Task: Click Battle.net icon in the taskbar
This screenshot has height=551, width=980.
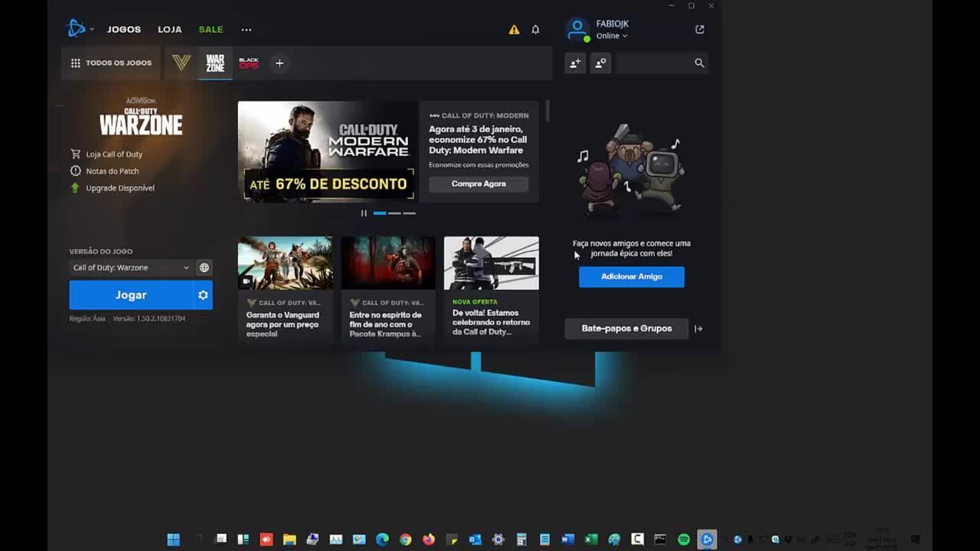Action: click(707, 540)
